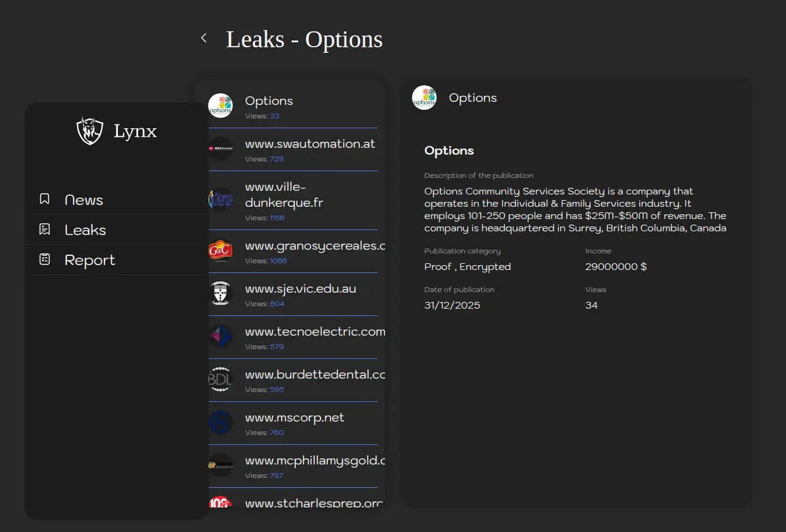Click the Options logo in detail header

coord(424,98)
